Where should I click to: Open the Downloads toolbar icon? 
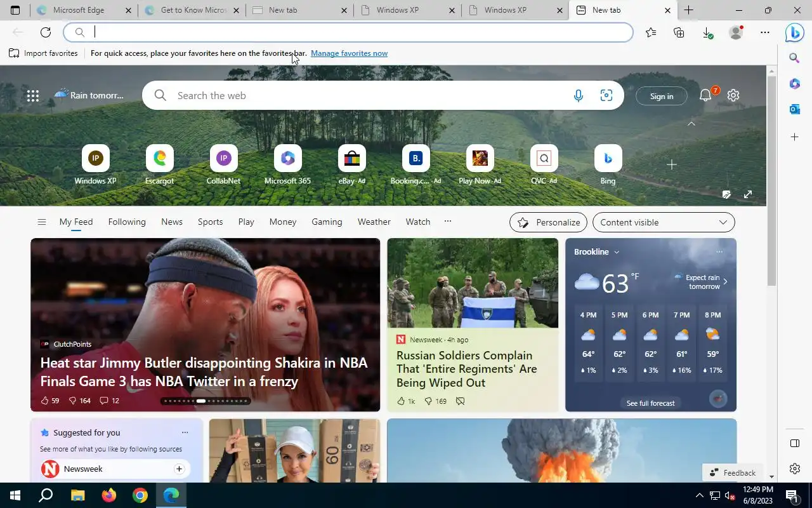point(707,32)
